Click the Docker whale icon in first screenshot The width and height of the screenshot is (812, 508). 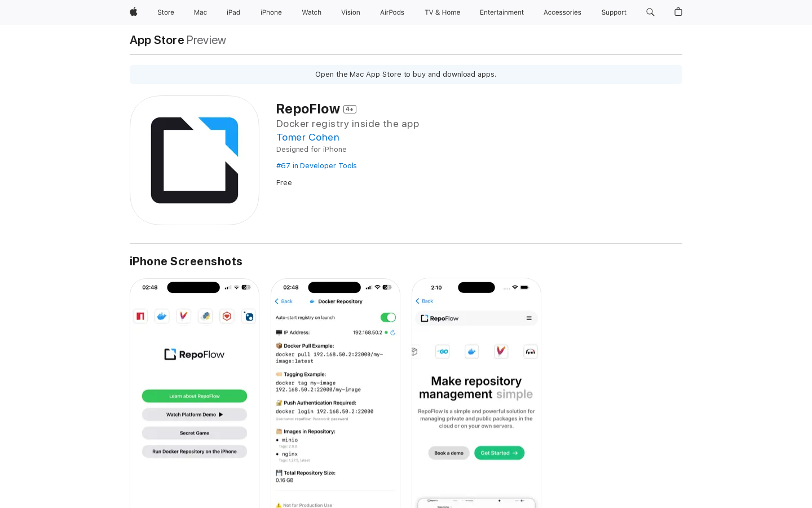pyautogui.click(x=162, y=316)
